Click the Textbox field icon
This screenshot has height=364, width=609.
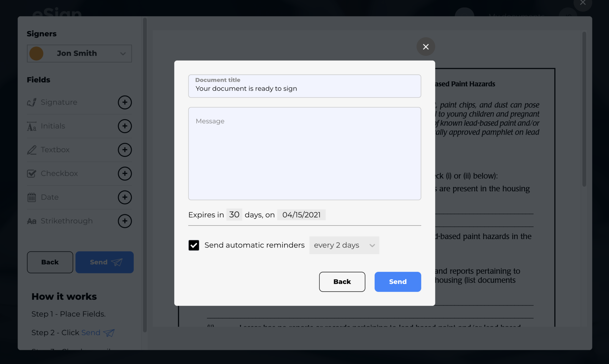pyautogui.click(x=32, y=150)
